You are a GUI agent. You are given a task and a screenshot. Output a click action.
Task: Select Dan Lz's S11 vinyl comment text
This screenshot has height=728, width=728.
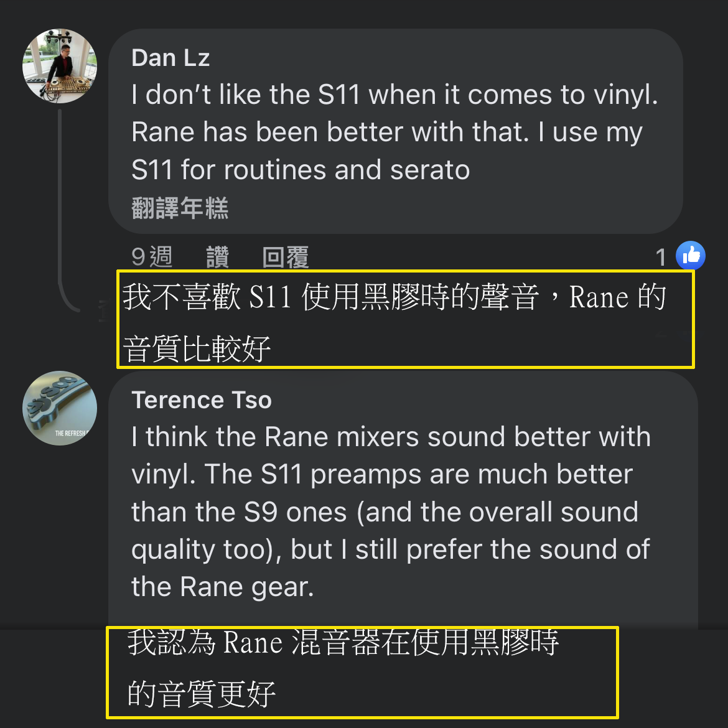[394, 132]
